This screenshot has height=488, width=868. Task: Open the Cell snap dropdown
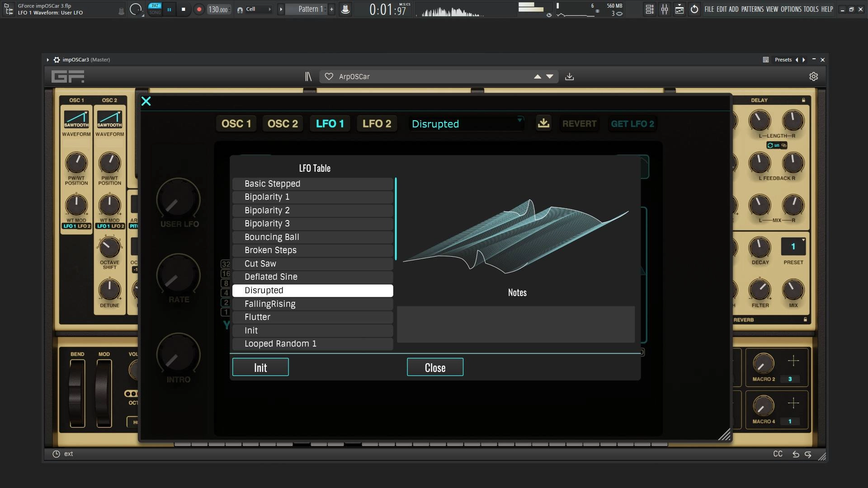coord(259,9)
